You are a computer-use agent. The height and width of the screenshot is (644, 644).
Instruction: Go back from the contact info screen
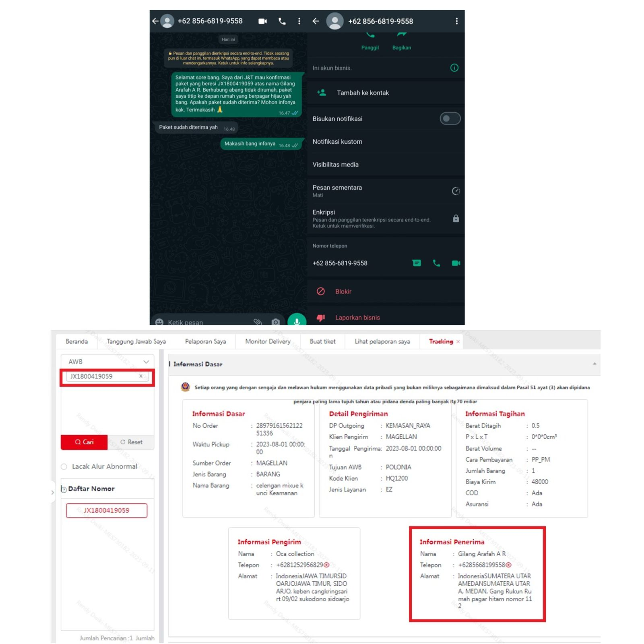click(316, 21)
